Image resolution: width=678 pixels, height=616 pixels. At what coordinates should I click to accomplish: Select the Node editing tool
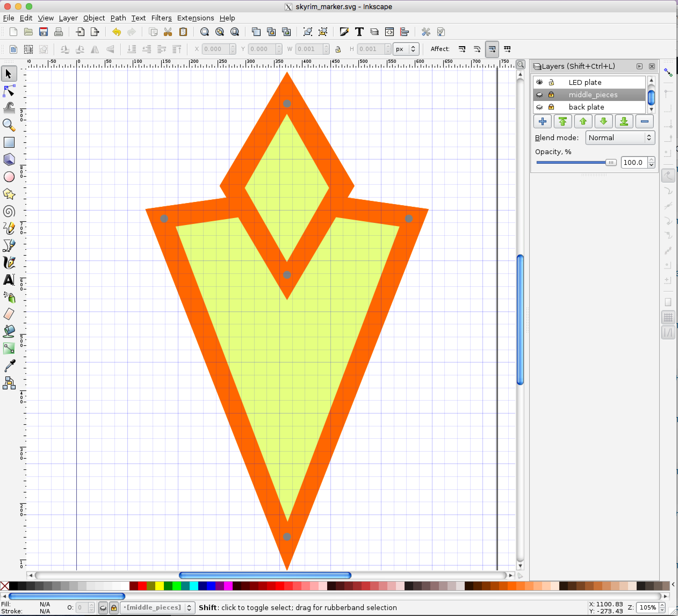(9, 91)
